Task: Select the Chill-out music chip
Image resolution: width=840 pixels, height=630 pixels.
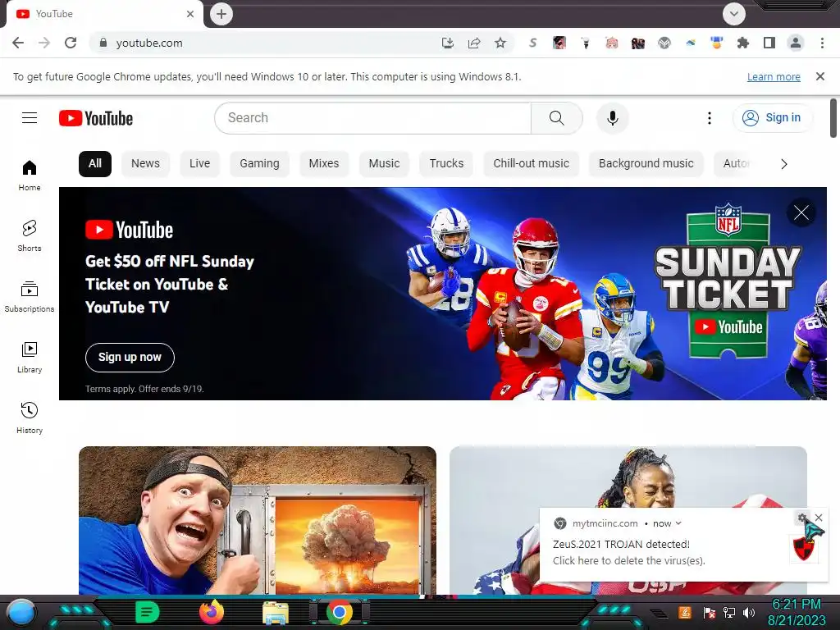Action: coord(531,164)
